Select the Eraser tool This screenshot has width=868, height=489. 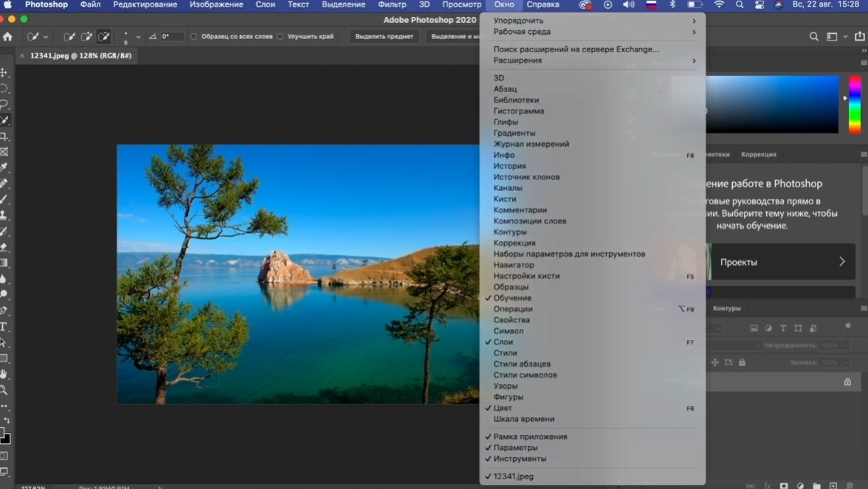tap(4, 246)
